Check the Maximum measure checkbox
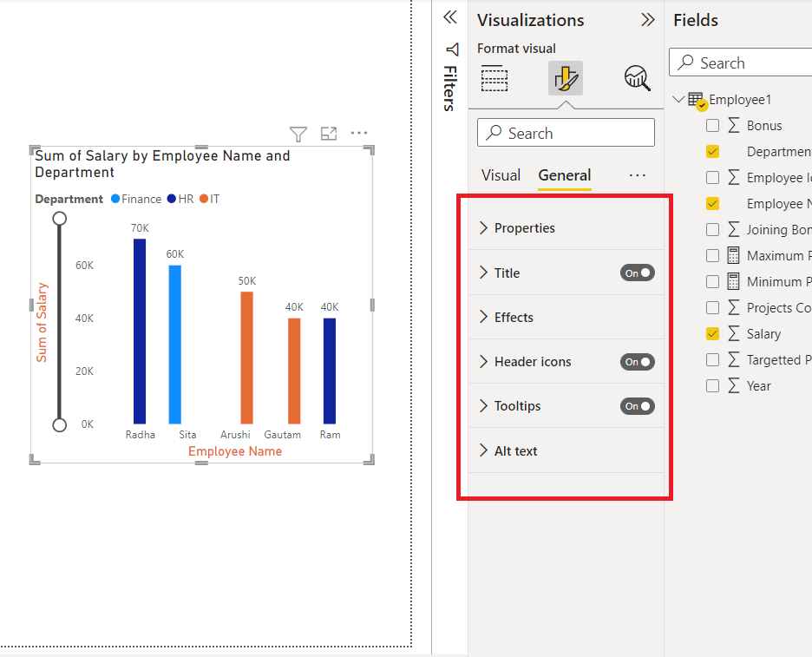 [x=712, y=255]
